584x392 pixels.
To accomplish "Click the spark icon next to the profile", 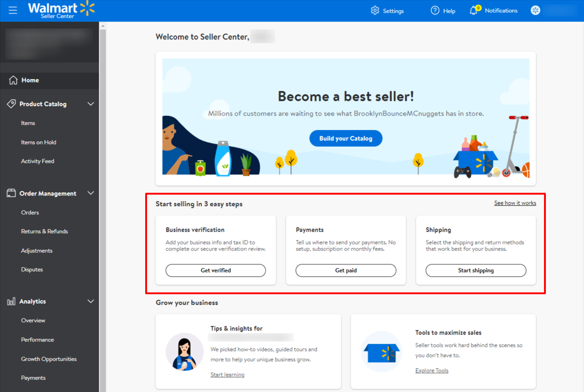I will [x=535, y=10].
